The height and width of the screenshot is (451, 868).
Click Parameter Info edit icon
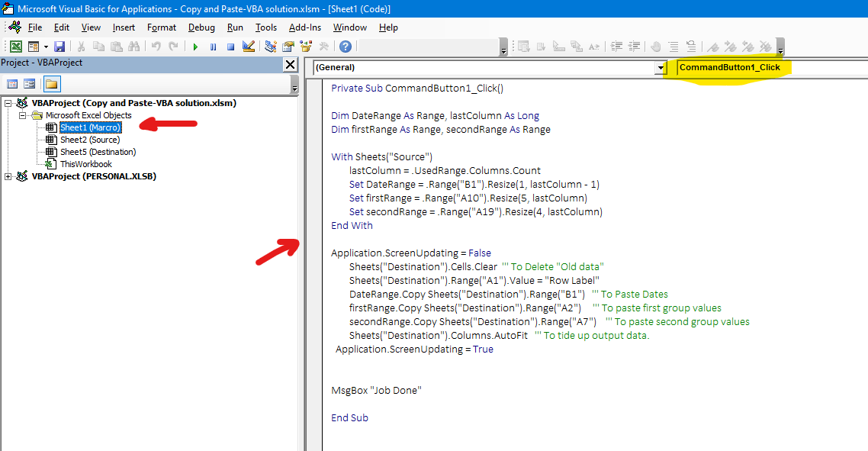pyautogui.click(x=577, y=47)
